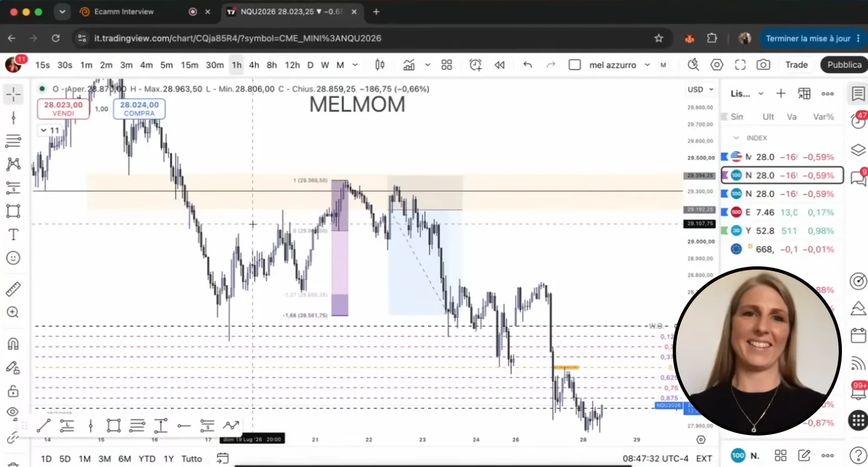
Task: Add a symbol to the watchlist
Action: [781, 94]
